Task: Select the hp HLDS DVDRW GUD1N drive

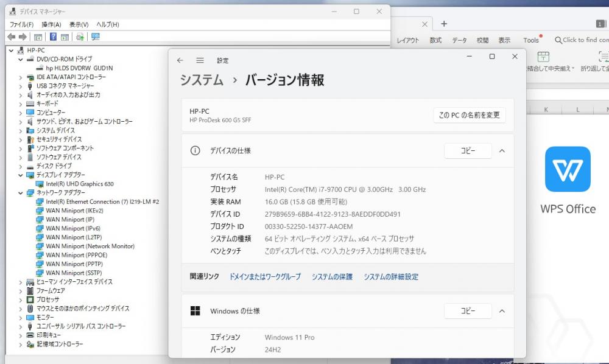Action: click(79, 68)
